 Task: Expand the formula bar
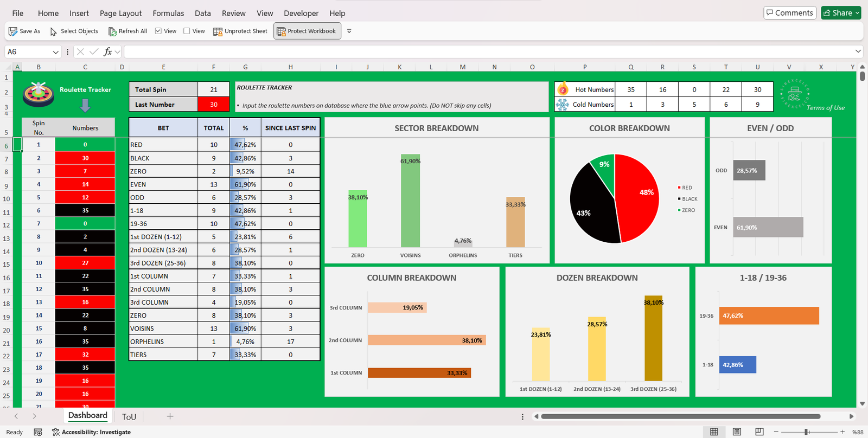point(858,51)
